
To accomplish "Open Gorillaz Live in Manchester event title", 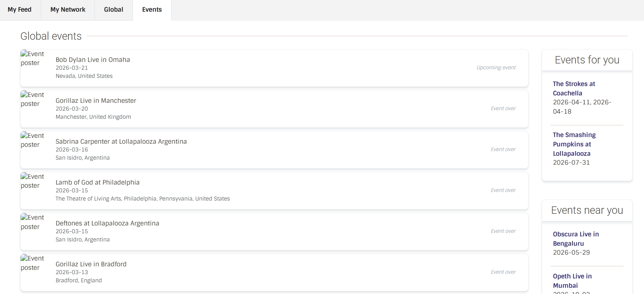I will coord(96,100).
